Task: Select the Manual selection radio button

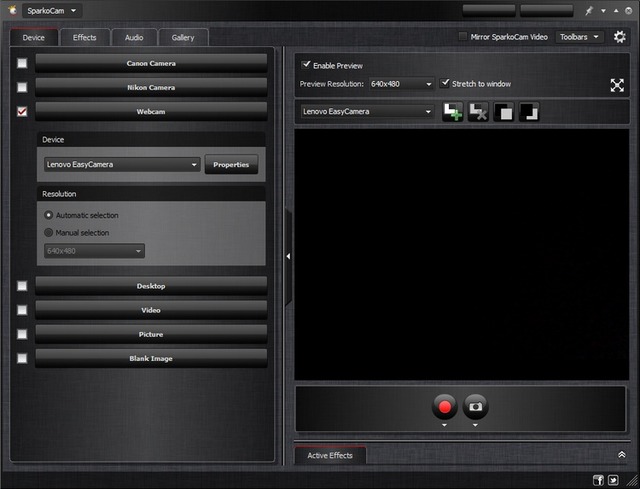Action: click(49, 233)
